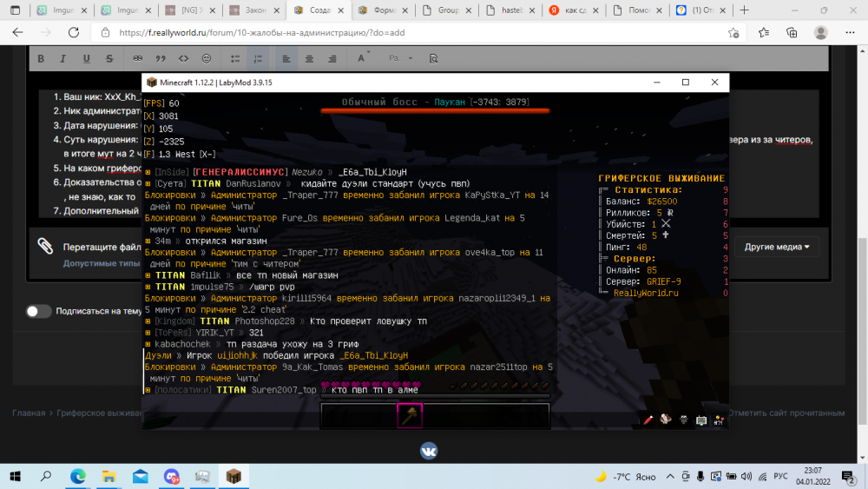Open the browser Favorites list
The width and height of the screenshot is (868, 489).
pyautogui.click(x=763, y=33)
